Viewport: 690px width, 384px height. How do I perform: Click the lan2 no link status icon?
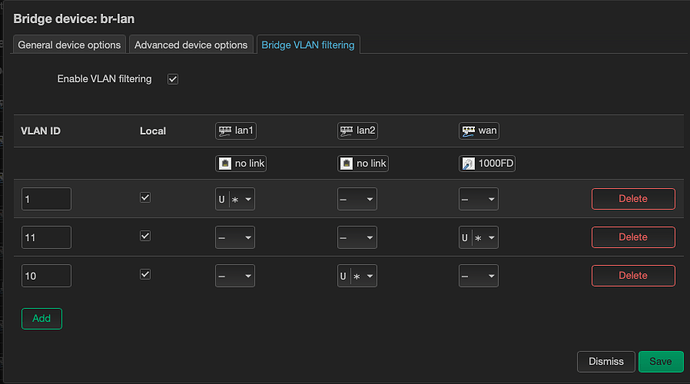[346, 164]
